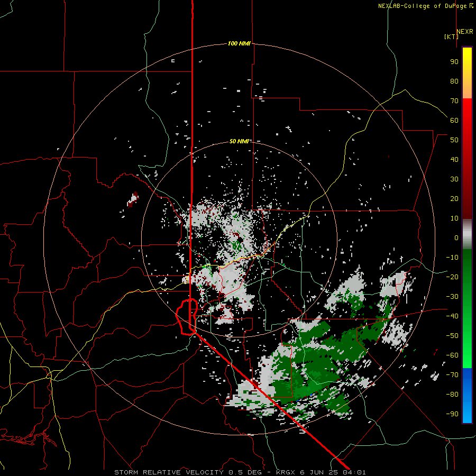Click the 100 NMI range ring label
Screen dimensions: 476x476
click(x=239, y=43)
